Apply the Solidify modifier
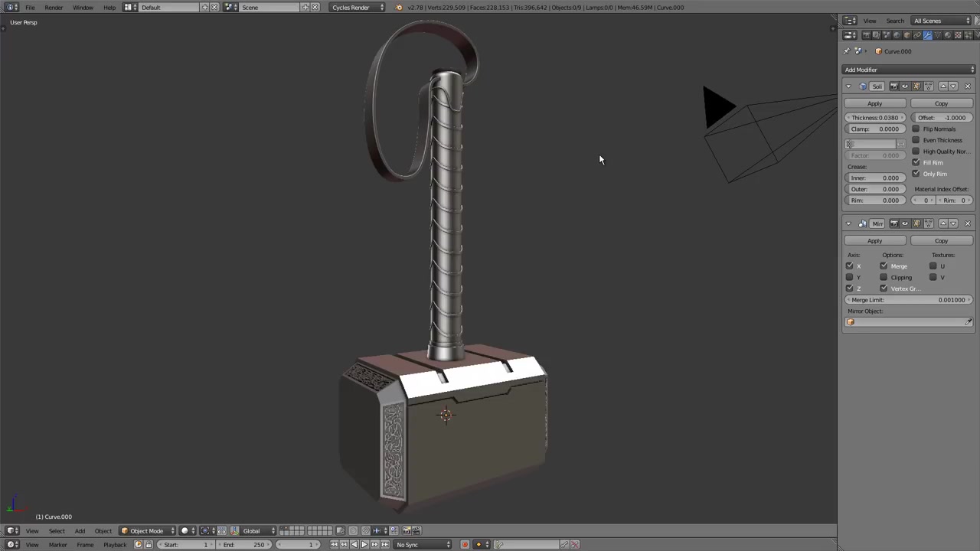 [x=874, y=103]
